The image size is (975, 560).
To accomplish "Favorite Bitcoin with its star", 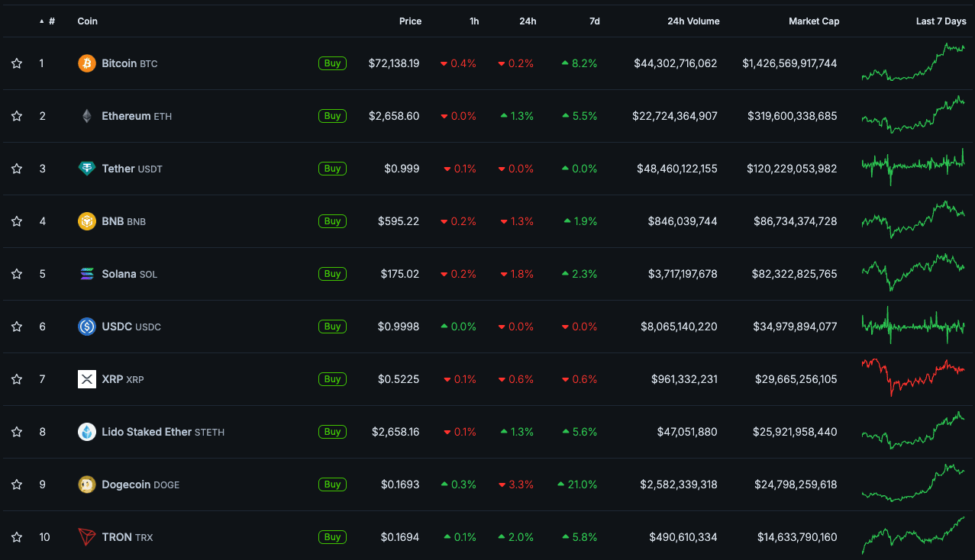I will [x=17, y=63].
